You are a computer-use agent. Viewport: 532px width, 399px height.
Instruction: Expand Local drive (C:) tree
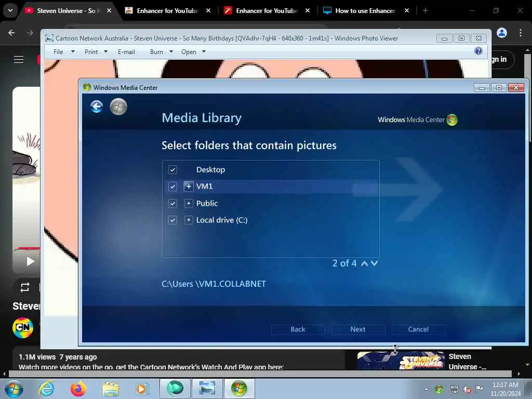tap(189, 220)
